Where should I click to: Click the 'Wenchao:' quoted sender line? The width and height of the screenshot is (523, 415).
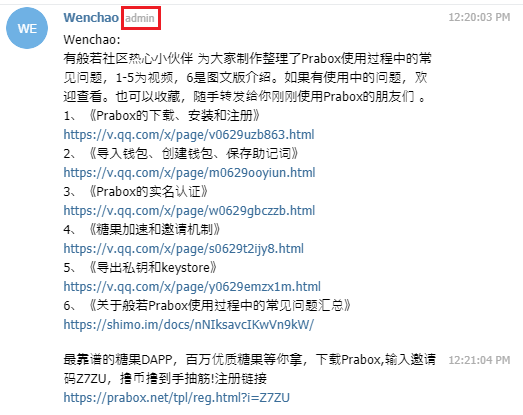[92, 40]
